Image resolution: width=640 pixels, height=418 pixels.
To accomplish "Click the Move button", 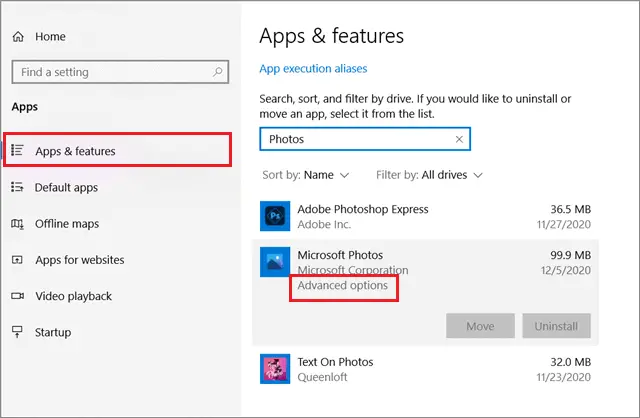I will 480,326.
